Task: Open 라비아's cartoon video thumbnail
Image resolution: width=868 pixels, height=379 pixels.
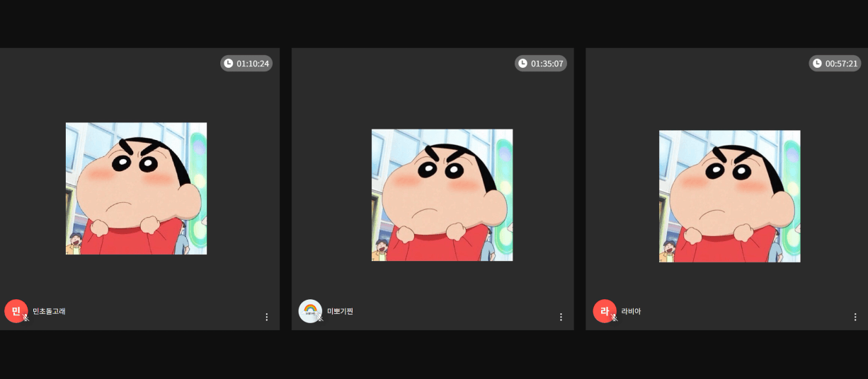Action: 729,197
